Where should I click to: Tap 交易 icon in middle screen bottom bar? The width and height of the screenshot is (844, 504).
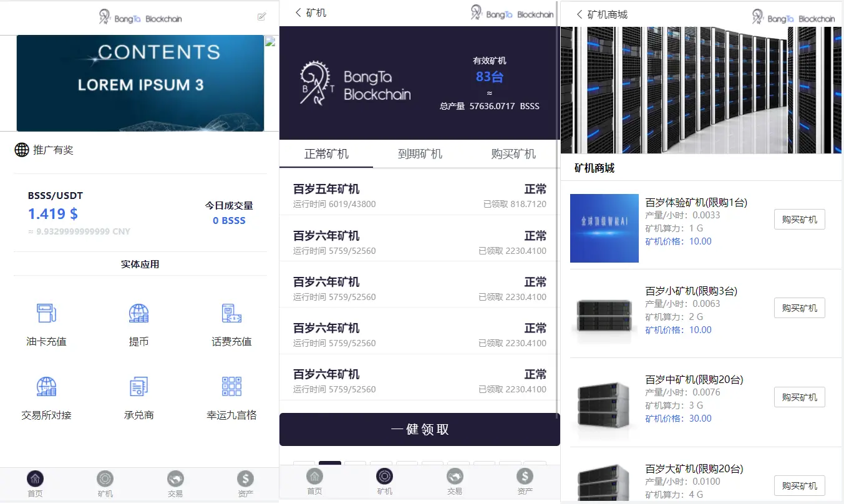(455, 477)
